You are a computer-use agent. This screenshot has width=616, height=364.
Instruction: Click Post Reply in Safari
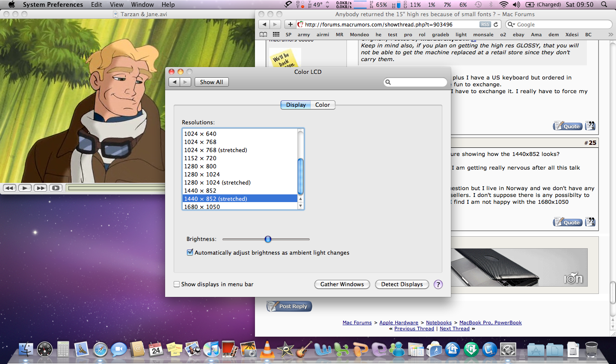click(x=290, y=306)
